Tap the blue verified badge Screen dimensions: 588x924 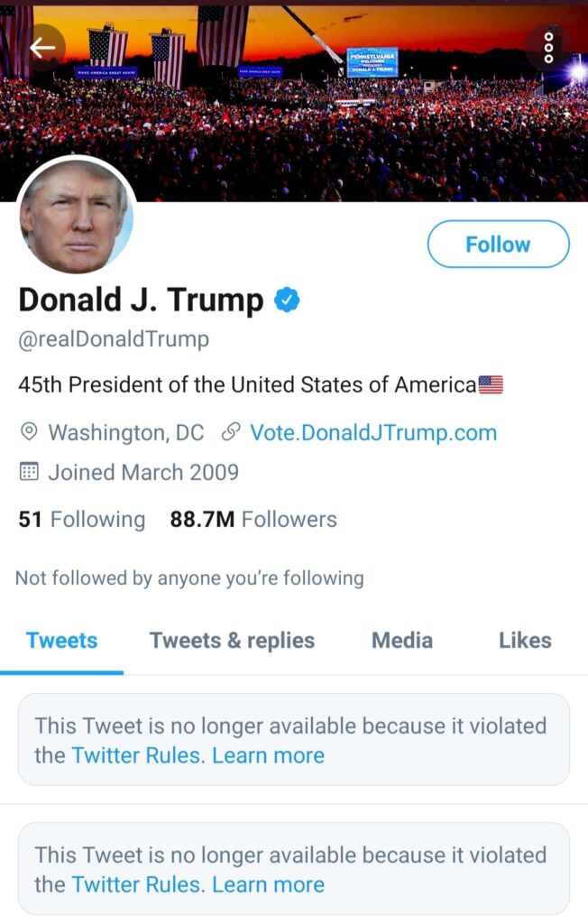287,300
